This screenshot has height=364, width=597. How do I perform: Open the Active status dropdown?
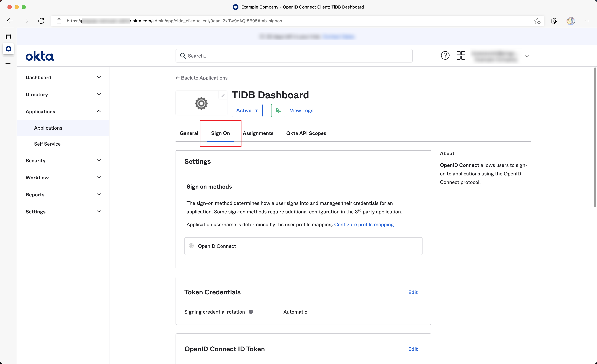(247, 110)
